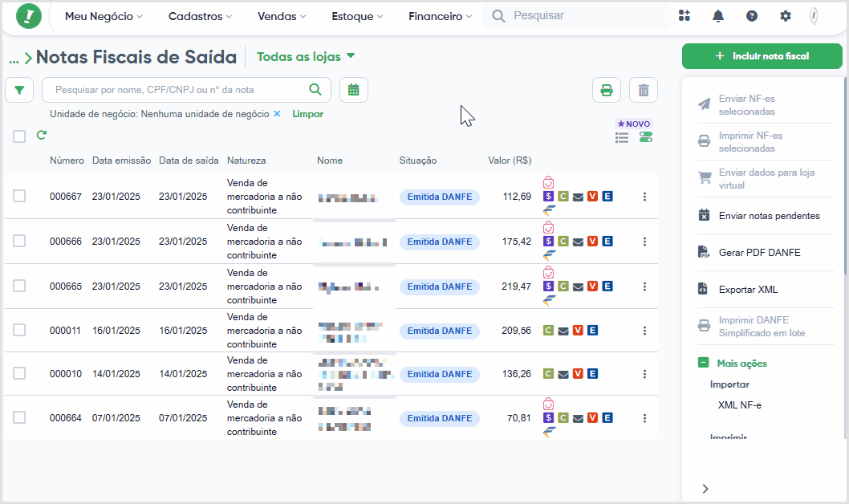
Task: Open the Meu Negócio menu
Action: 104,16
